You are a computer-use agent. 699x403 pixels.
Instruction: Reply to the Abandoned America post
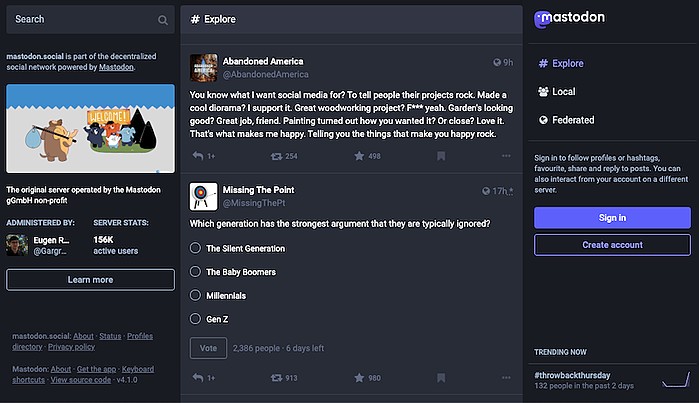point(198,156)
